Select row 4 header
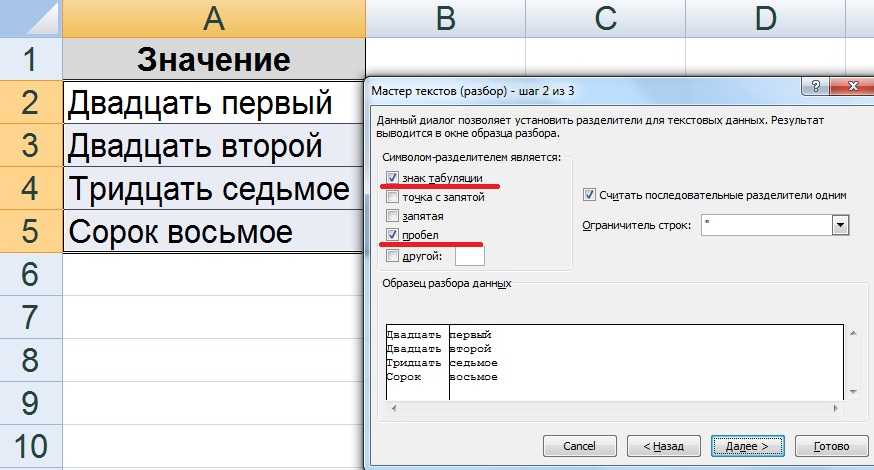The image size is (874, 470). tap(31, 188)
